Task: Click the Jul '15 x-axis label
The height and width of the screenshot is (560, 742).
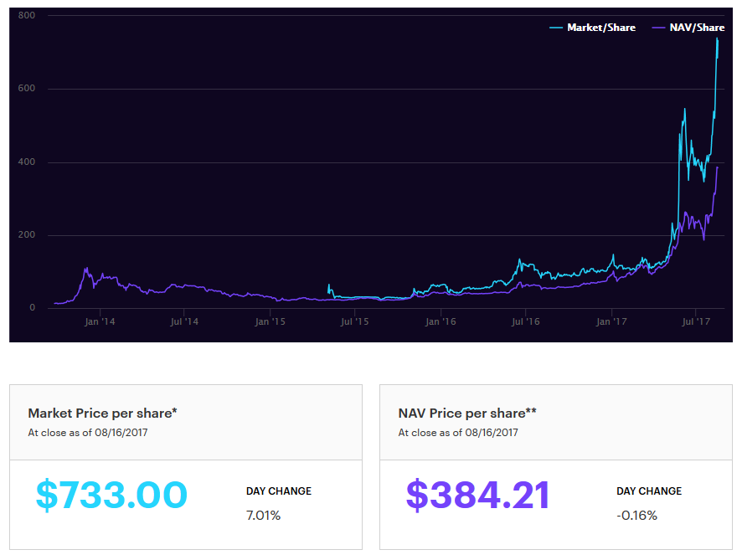Action: pos(355,321)
